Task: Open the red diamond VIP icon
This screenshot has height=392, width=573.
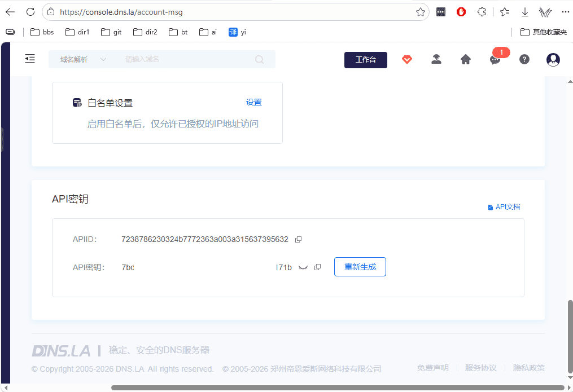Action: click(406, 59)
